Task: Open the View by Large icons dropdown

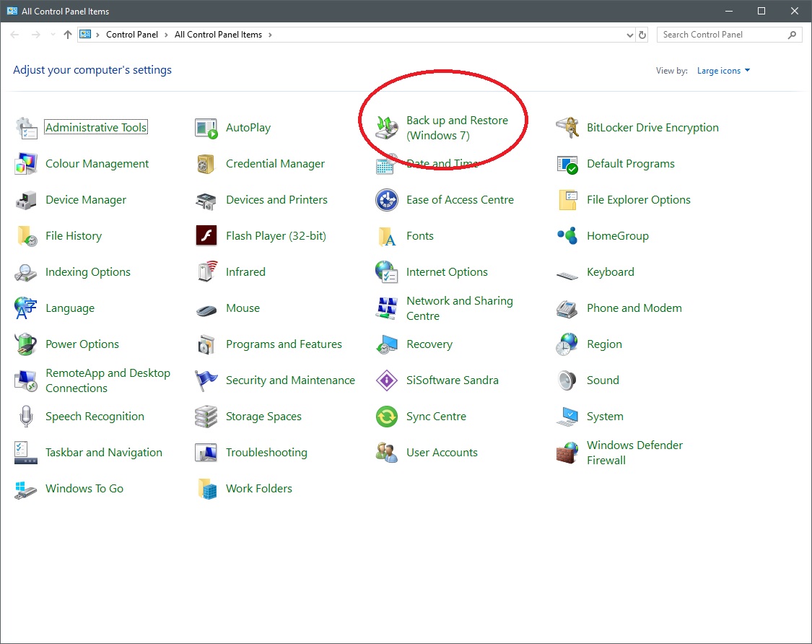Action: point(723,71)
